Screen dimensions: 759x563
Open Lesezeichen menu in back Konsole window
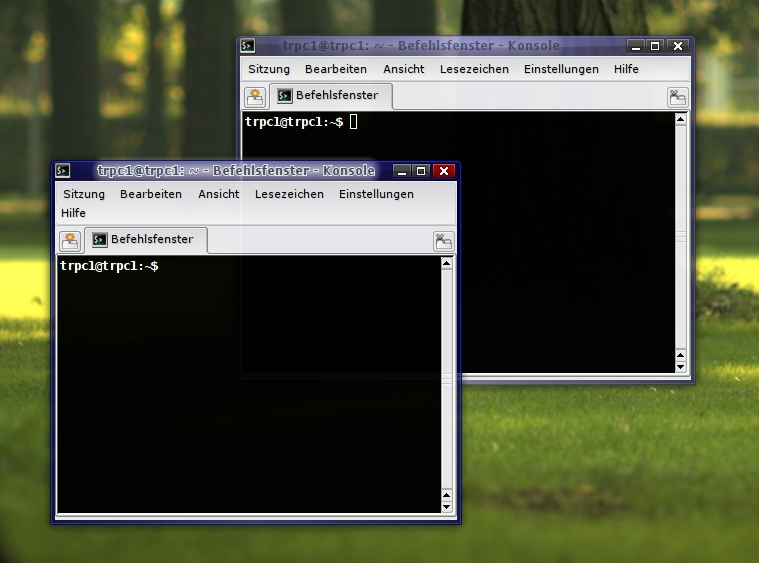474,69
